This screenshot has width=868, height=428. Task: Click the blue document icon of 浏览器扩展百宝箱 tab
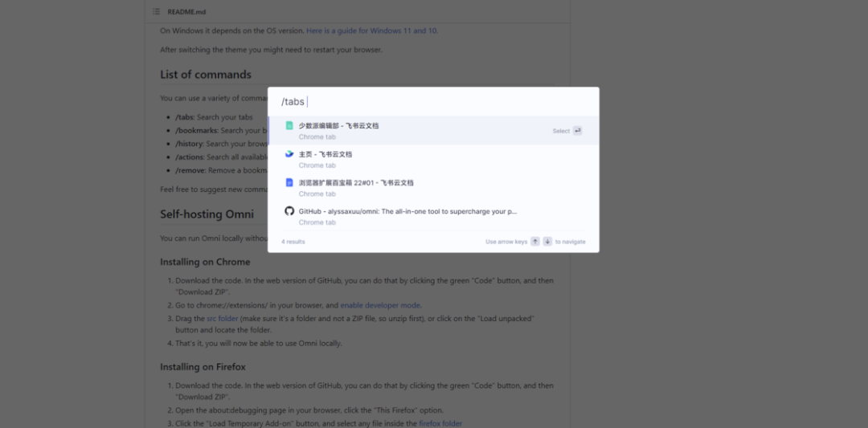coord(289,182)
